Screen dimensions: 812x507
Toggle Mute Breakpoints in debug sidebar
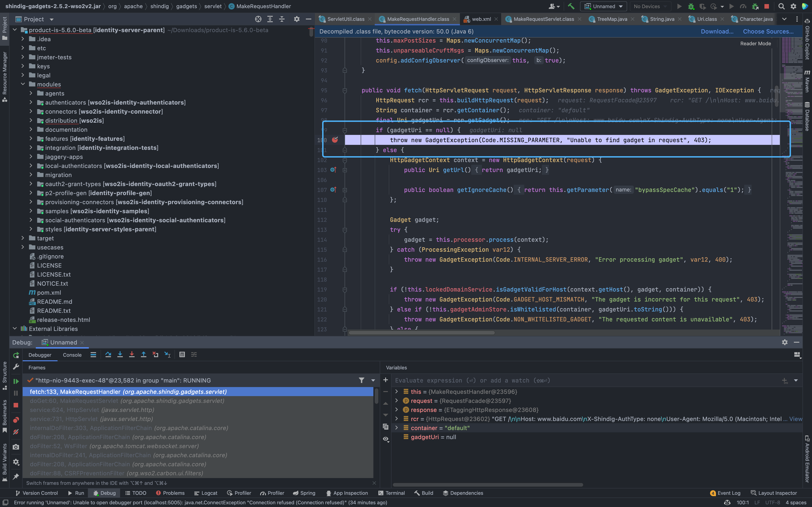16,432
